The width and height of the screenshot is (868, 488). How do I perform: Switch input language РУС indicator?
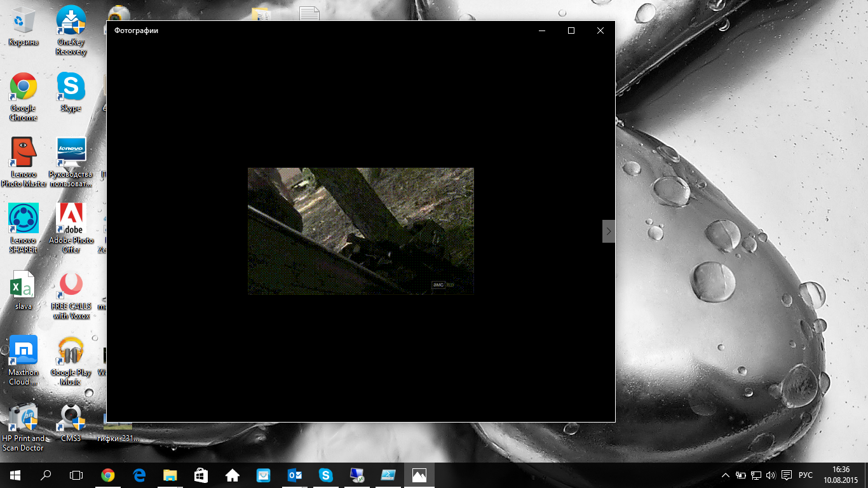(x=806, y=475)
